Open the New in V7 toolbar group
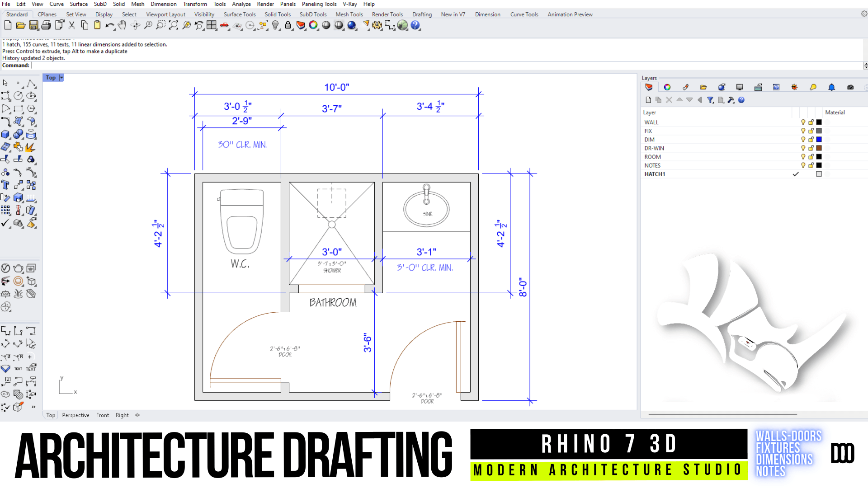The width and height of the screenshot is (868, 488). point(453,14)
